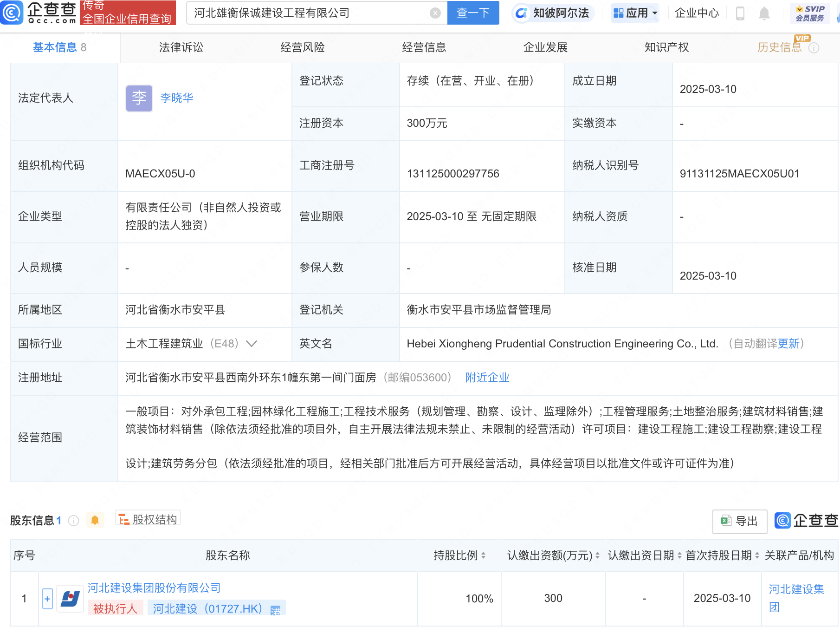The height and width of the screenshot is (627, 840).
Task: Click the 300万元 registered capital value
Action: (427, 123)
